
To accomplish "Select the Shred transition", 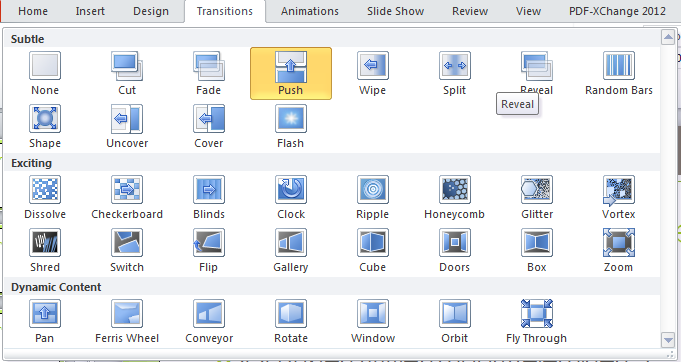I will 45,250.
